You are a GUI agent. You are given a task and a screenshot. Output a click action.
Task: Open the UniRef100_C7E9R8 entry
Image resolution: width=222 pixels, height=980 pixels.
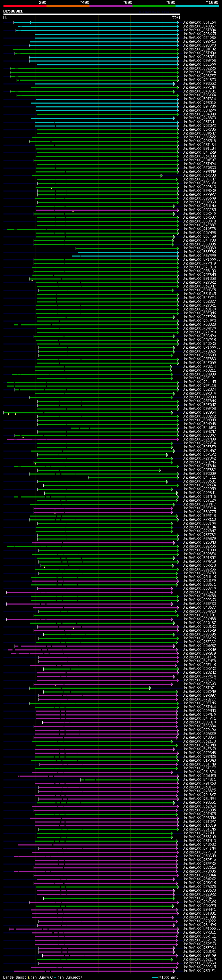pyautogui.click(x=199, y=317)
